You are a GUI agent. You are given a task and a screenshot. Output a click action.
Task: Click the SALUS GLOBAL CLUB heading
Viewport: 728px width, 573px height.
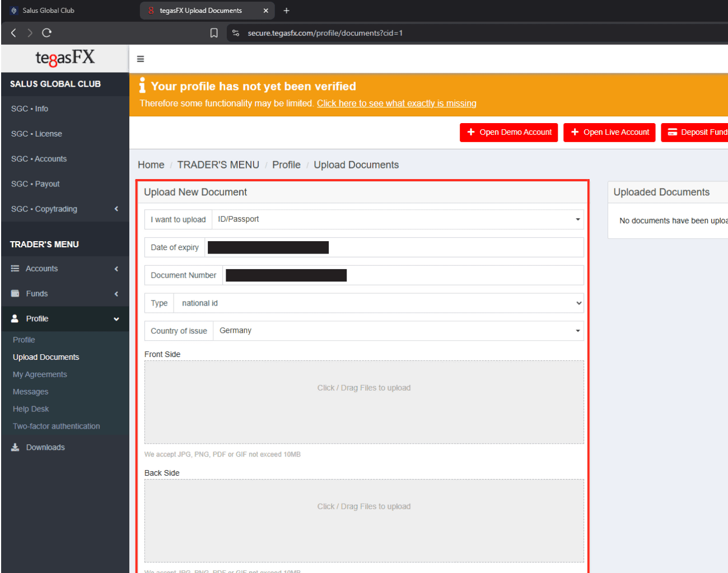click(x=55, y=84)
